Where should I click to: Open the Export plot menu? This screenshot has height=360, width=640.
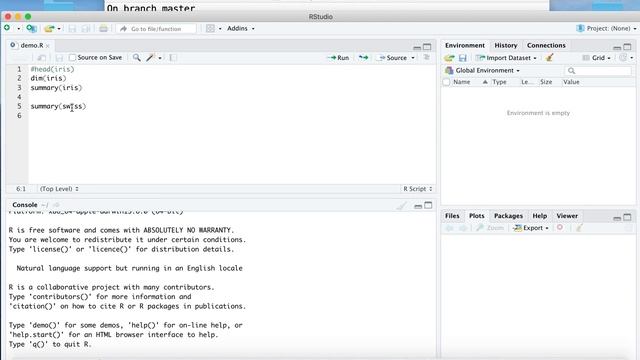531,228
